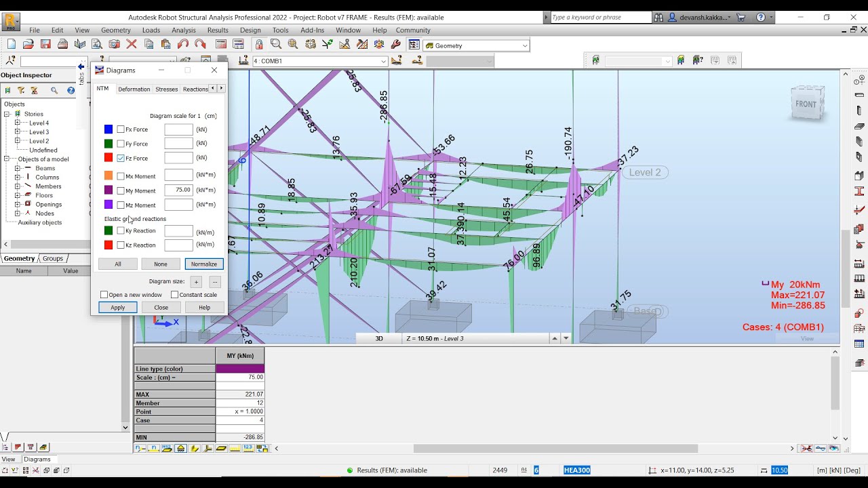Click the help icon in Object Inspector
Viewport: 868px width, 488px height.
[71, 90]
